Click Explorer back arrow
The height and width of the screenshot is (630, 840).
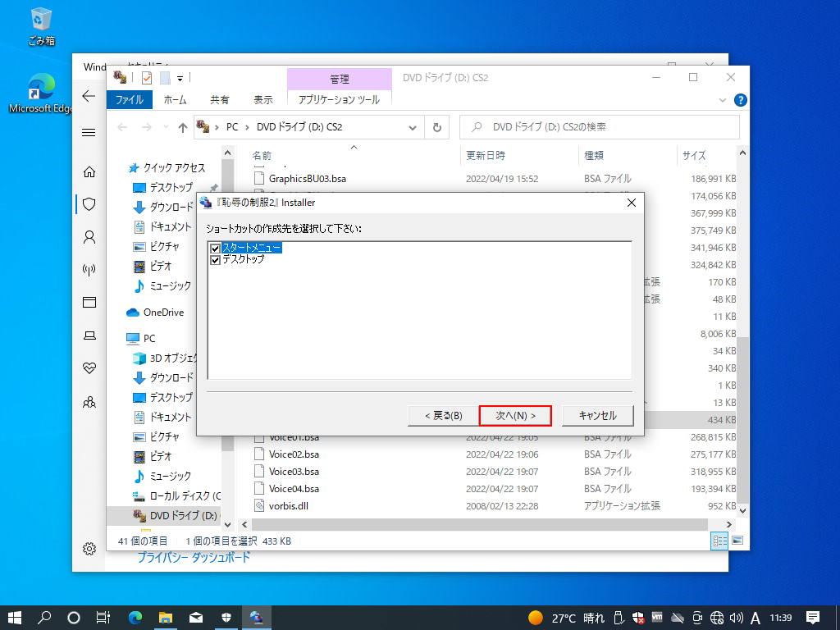coord(123,127)
